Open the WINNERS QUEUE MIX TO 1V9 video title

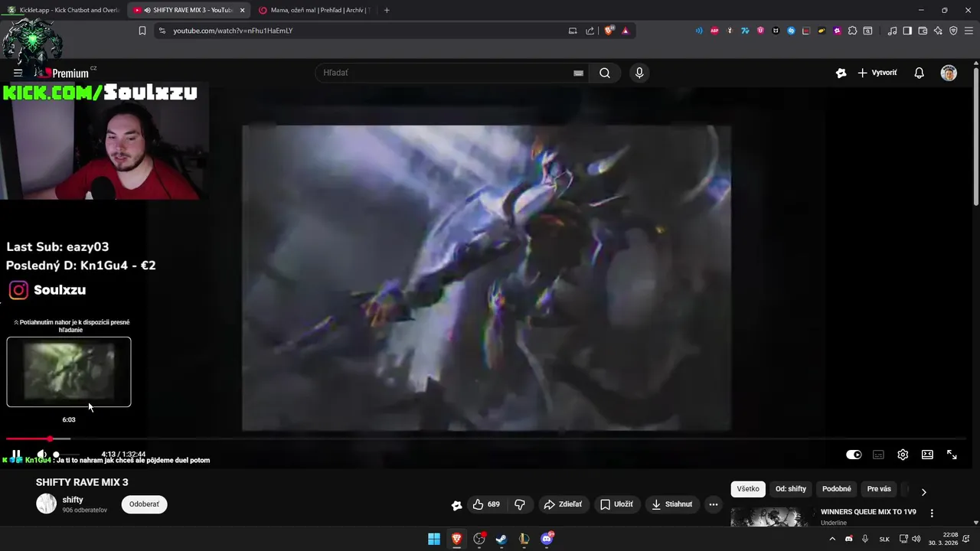[868, 512]
